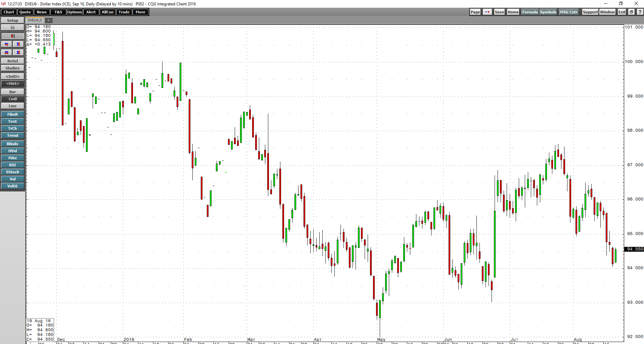Toggle <IntD> intraday mode
The image size is (644, 344).
pos(12,76)
